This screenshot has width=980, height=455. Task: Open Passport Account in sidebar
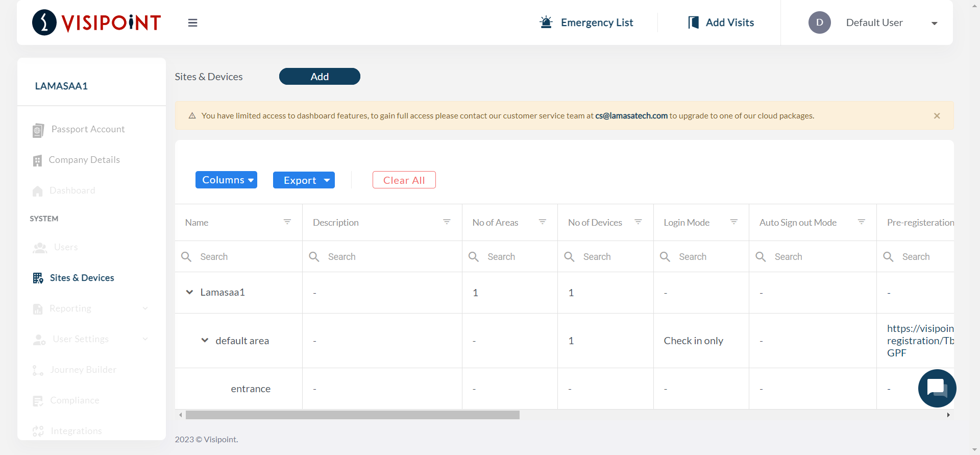tap(88, 130)
